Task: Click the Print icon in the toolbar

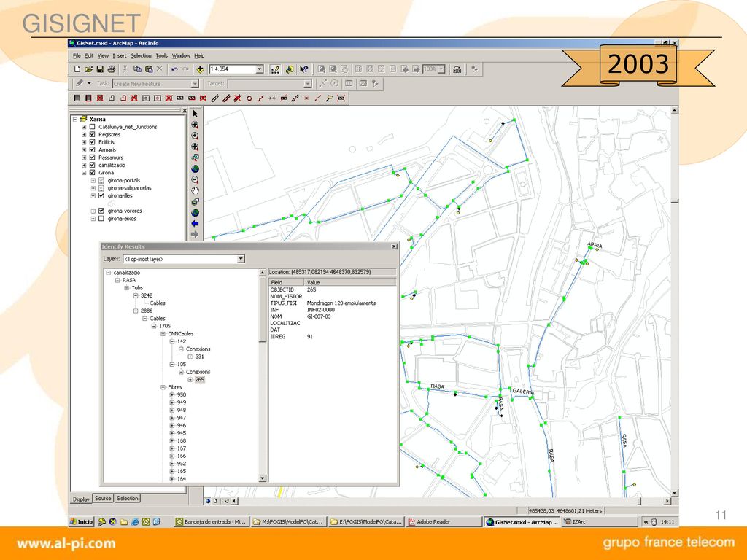Action: click(x=112, y=69)
